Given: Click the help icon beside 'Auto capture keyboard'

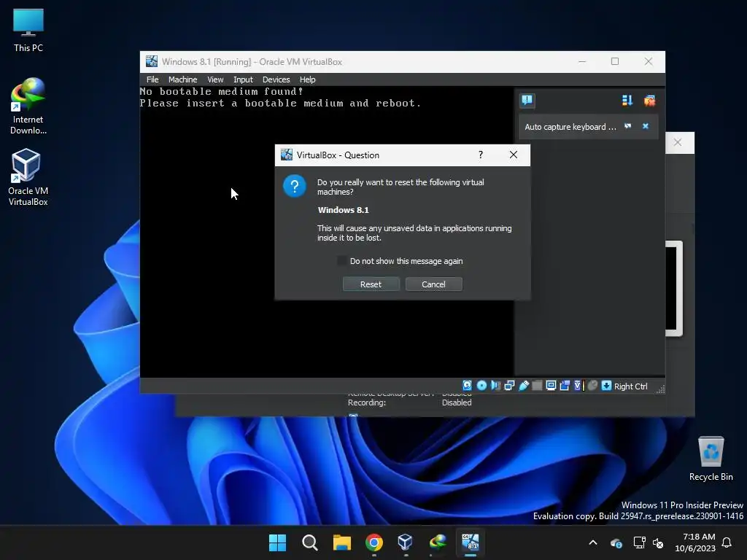Looking at the screenshot, I should (628, 126).
